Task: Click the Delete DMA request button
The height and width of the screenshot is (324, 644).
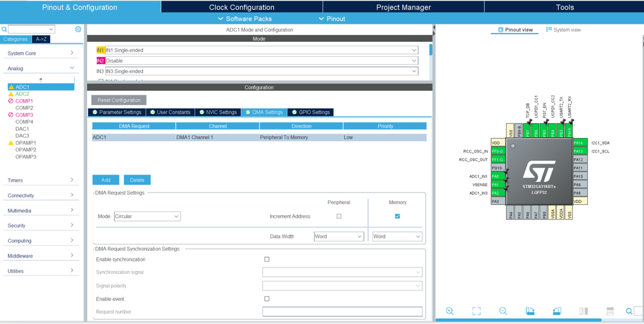Action: click(137, 180)
